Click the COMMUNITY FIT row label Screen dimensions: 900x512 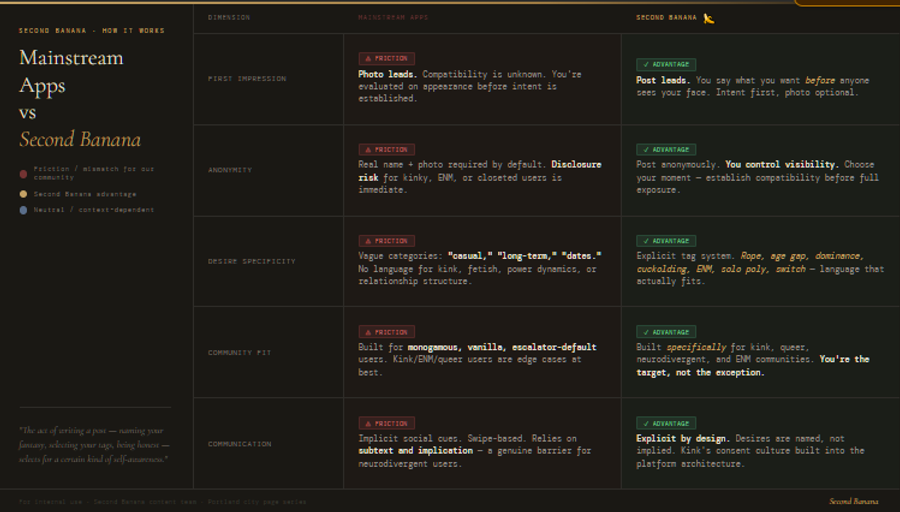tap(239, 352)
